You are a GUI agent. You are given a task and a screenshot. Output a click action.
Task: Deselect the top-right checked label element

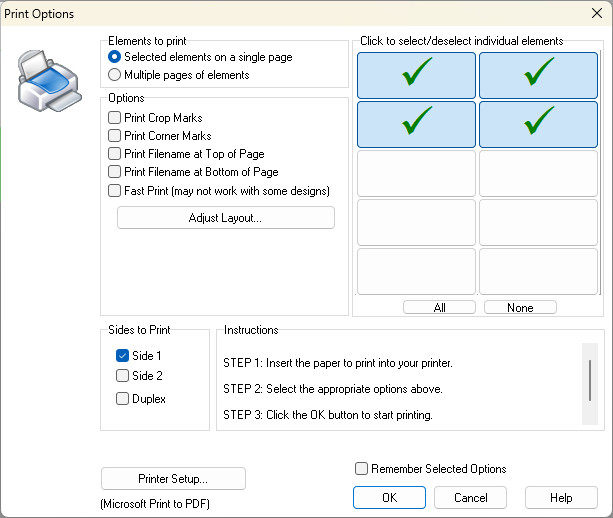(x=538, y=75)
